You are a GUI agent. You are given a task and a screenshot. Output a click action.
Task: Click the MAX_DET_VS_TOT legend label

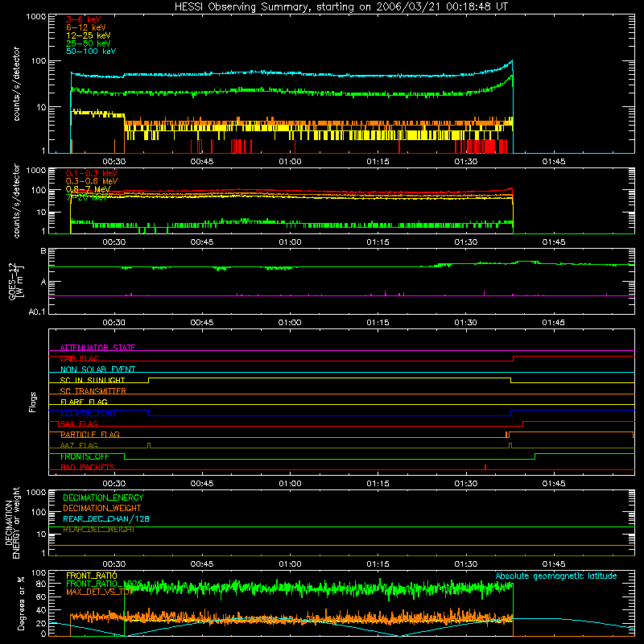[x=99, y=592]
